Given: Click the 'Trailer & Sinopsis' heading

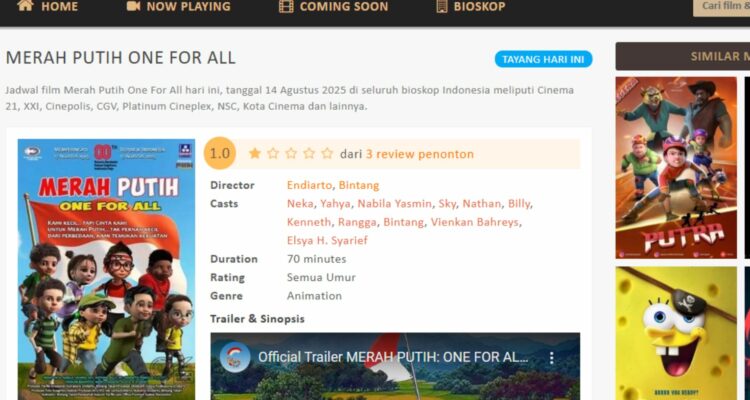Looking at the screenshot, I should coord(257,319).
